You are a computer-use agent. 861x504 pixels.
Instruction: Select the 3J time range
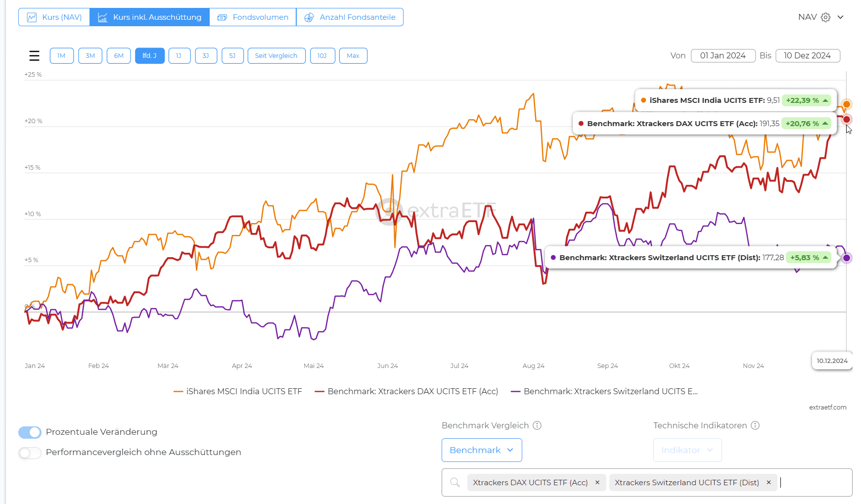click(206, 56)
